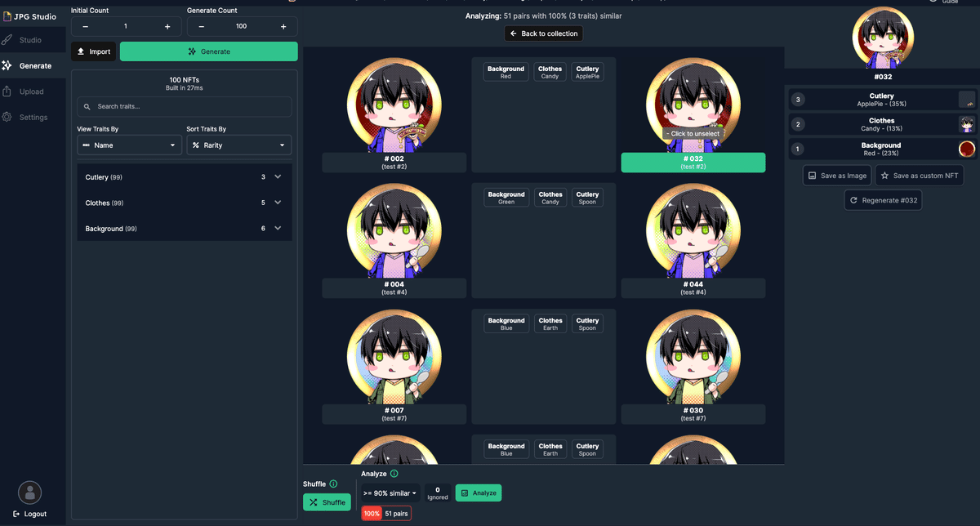
Task: Show the Analyze info icon
Action: click(x=394, y=474)
